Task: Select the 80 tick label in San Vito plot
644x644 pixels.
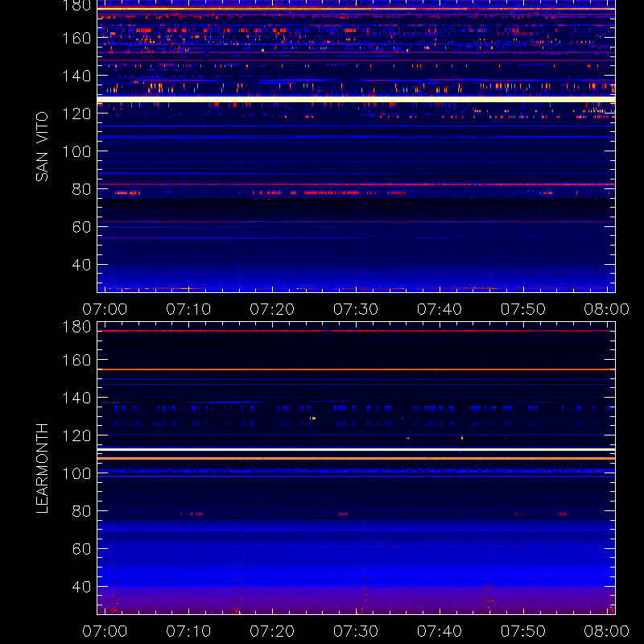Action: coord(81,189)
